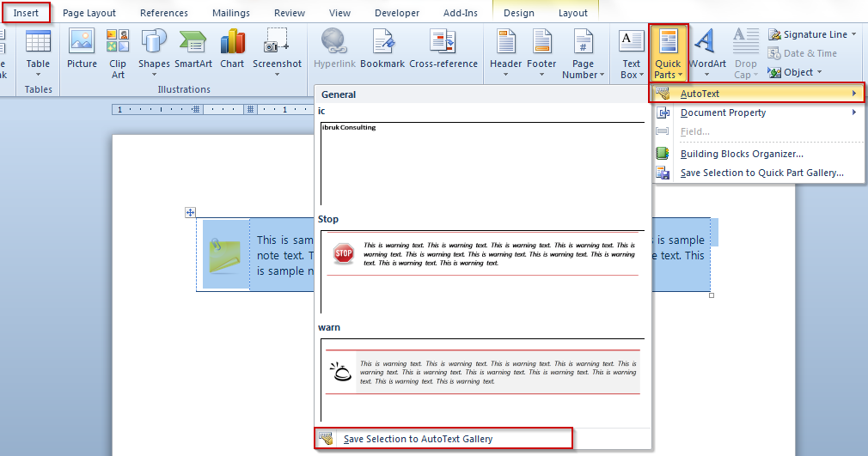Click the Hyperlink button
This screenshot has width=868, height=456.
[334, 50]
